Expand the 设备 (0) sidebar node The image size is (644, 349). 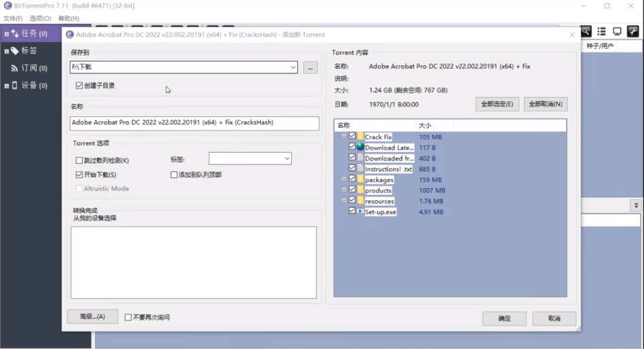pyautogui.click(x=7, y=86)
